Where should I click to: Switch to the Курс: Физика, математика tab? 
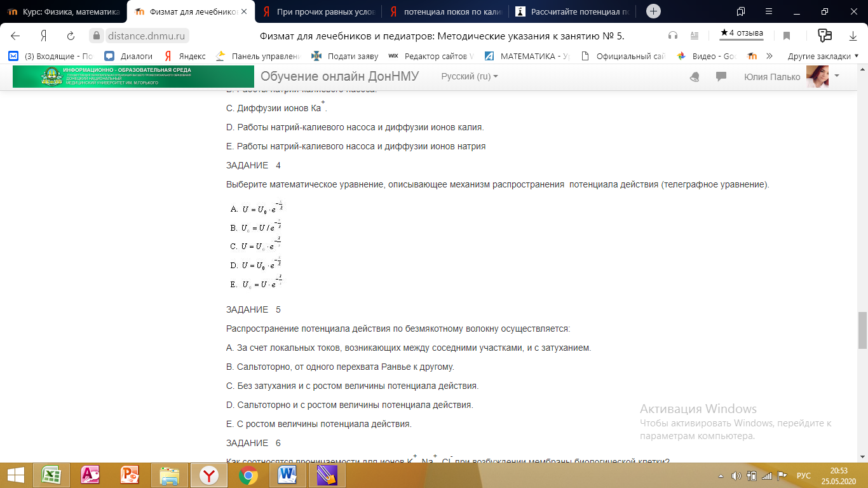[x=64, y=11]
